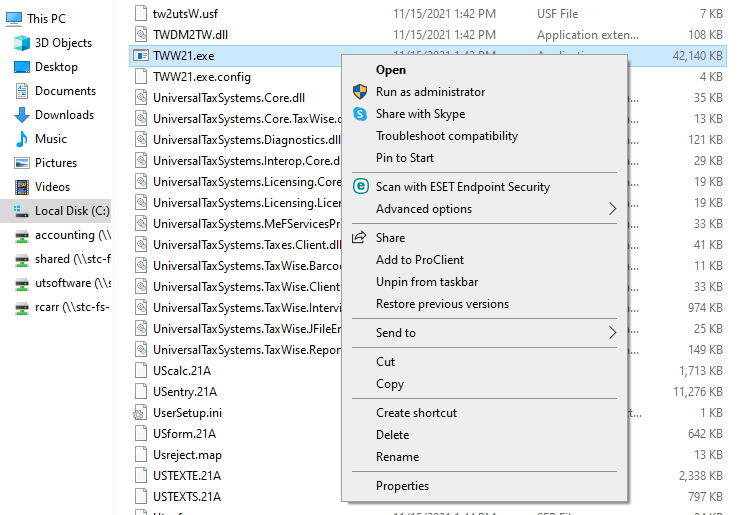The image size is (744, 515).
Task: Select Scan with ESET Endpoint Security
Action: pyautogui.click(x=463, y=187)
